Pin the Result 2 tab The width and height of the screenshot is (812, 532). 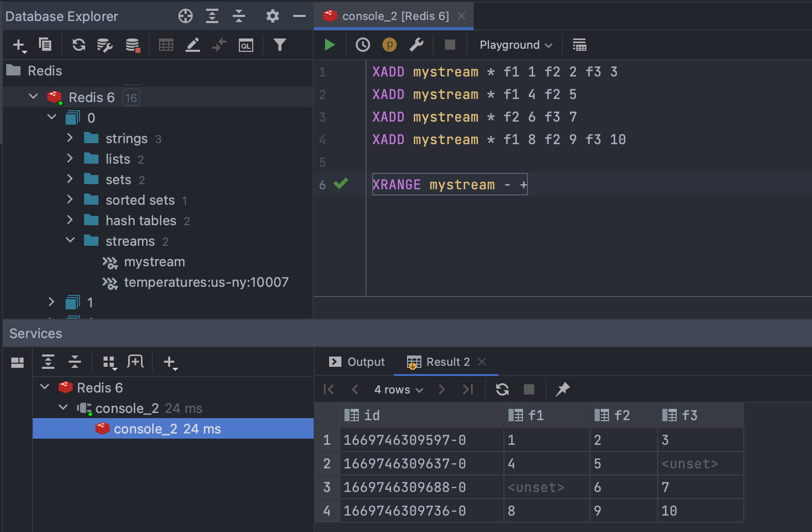coord(562,389)
